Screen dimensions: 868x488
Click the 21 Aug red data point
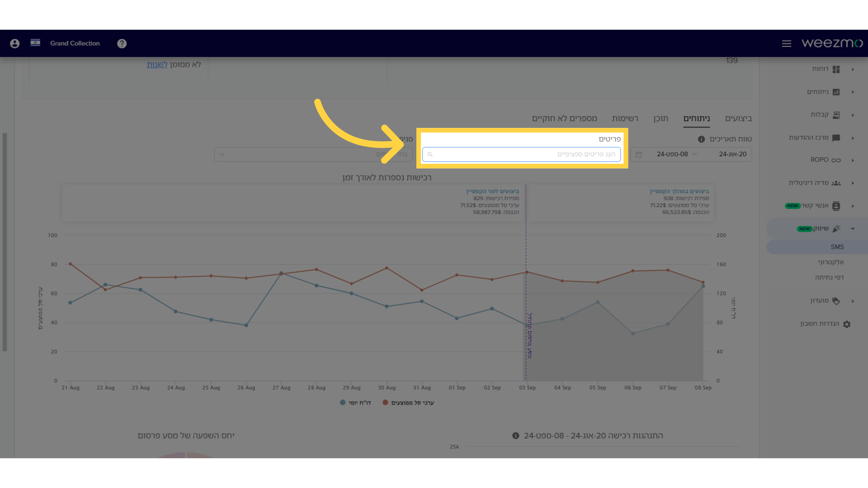70,264
